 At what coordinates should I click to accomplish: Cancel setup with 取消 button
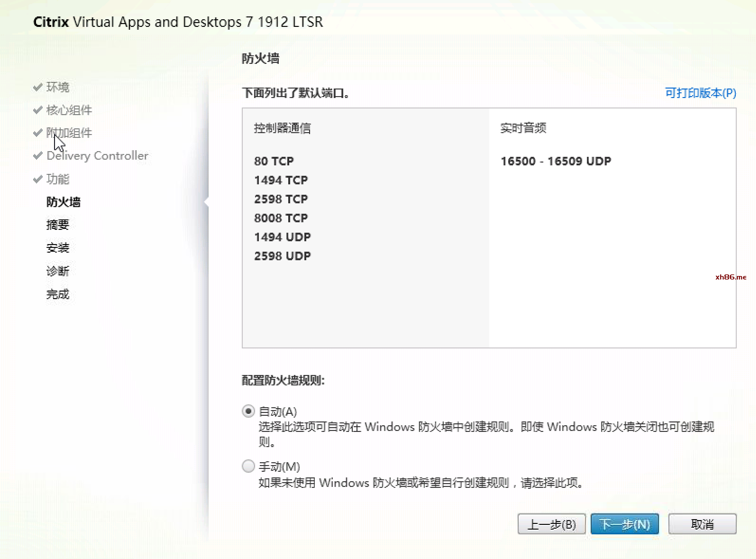click(702, 524)
